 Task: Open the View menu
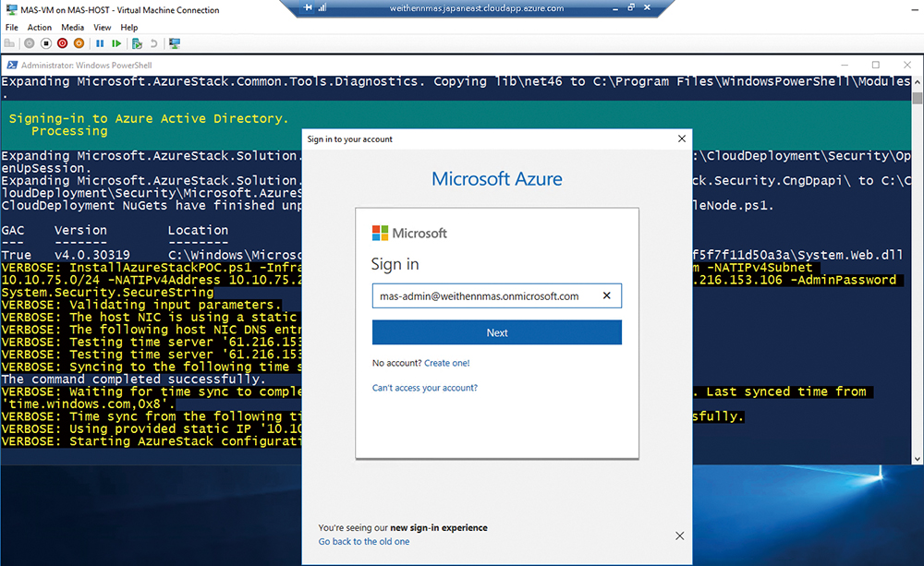click(102, 28)
